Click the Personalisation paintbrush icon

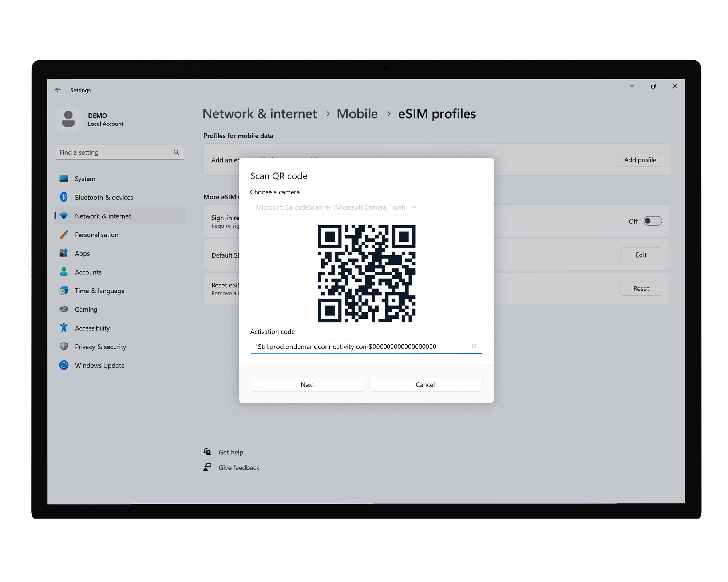point(64,235)
